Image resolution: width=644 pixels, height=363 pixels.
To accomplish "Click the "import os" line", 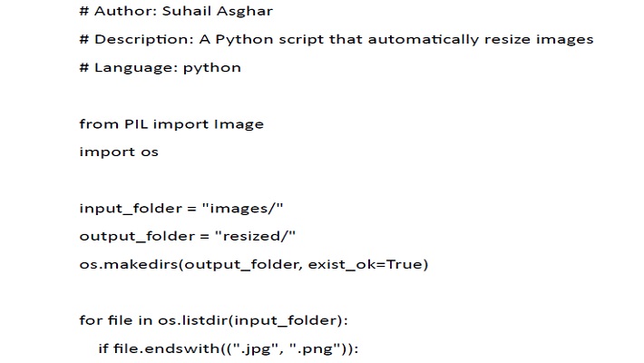I will (119, 152).
